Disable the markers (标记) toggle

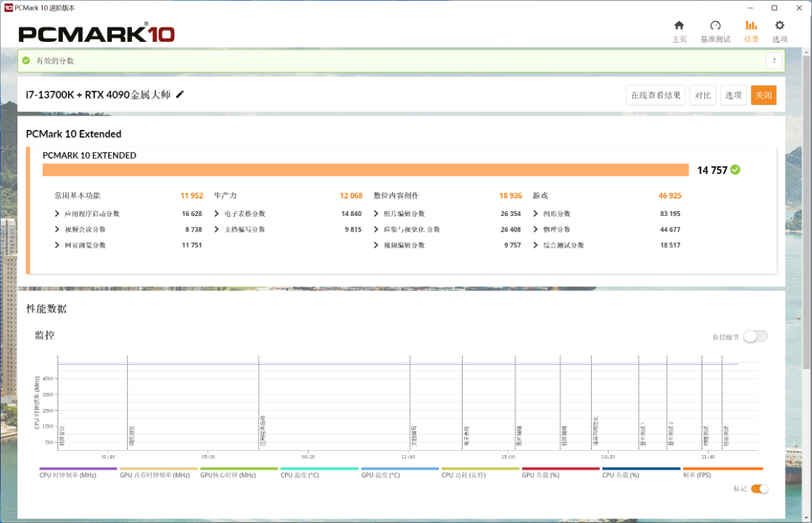(759, 489)
